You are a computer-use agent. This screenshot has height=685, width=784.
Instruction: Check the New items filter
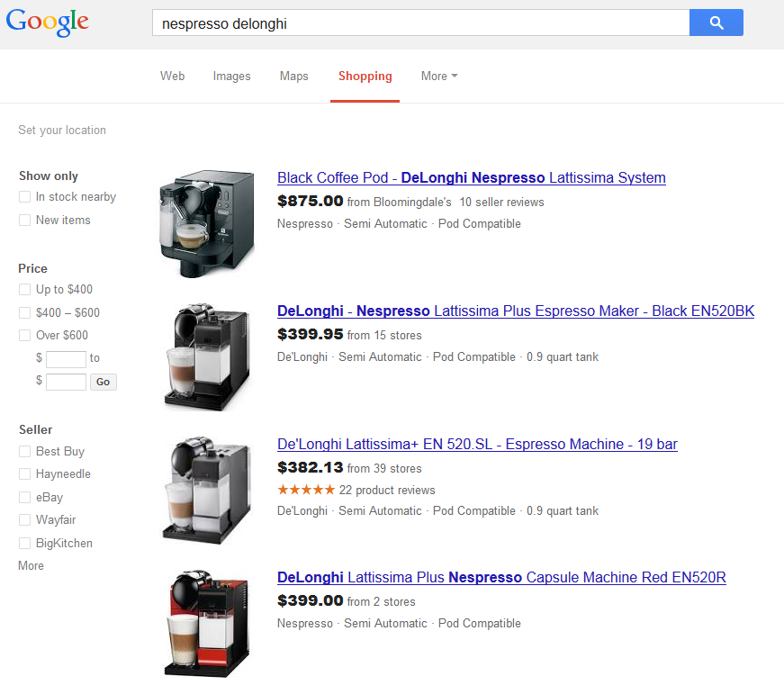tap(25, 221)
